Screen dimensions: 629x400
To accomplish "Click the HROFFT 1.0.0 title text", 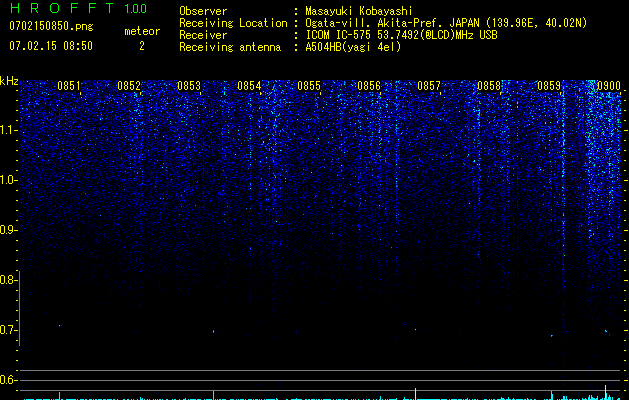I will 78,8.
